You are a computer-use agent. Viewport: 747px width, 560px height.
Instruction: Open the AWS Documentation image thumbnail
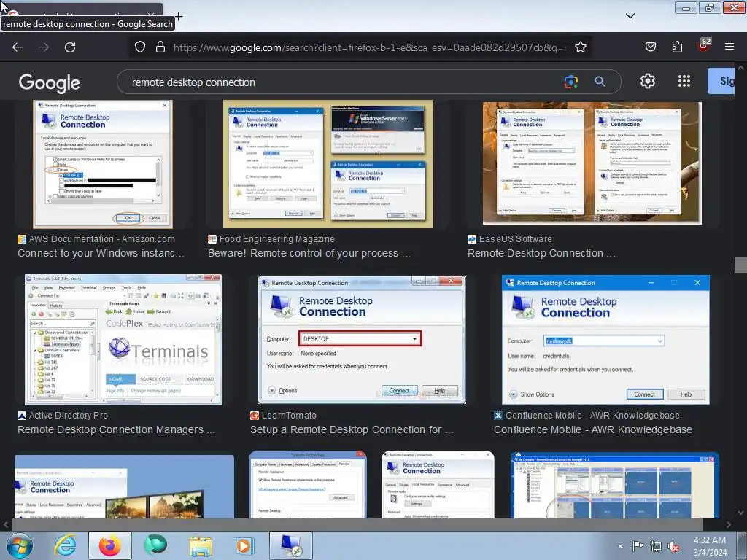point(103,164)
